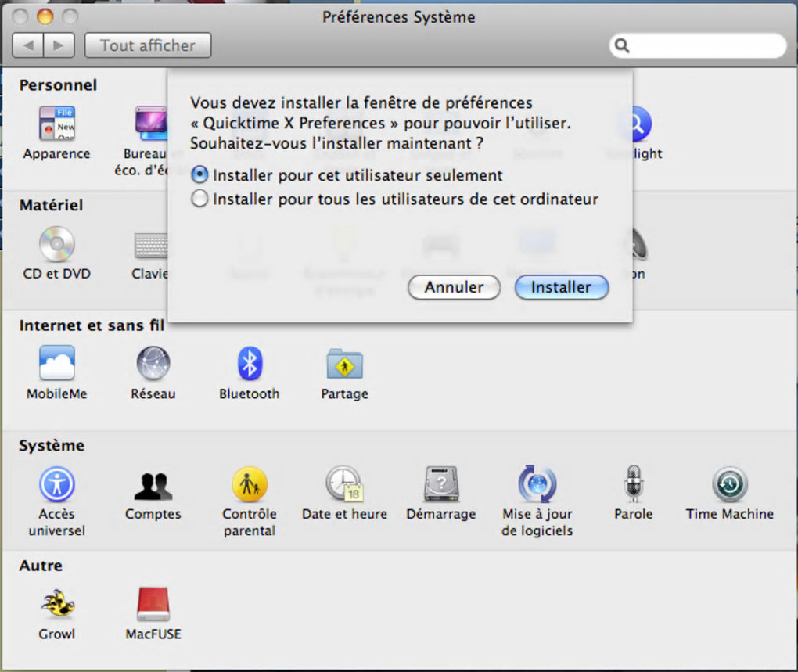Open Mise à jour de logiciels
This screenshot has height=672, width=798.
[537, 483]
